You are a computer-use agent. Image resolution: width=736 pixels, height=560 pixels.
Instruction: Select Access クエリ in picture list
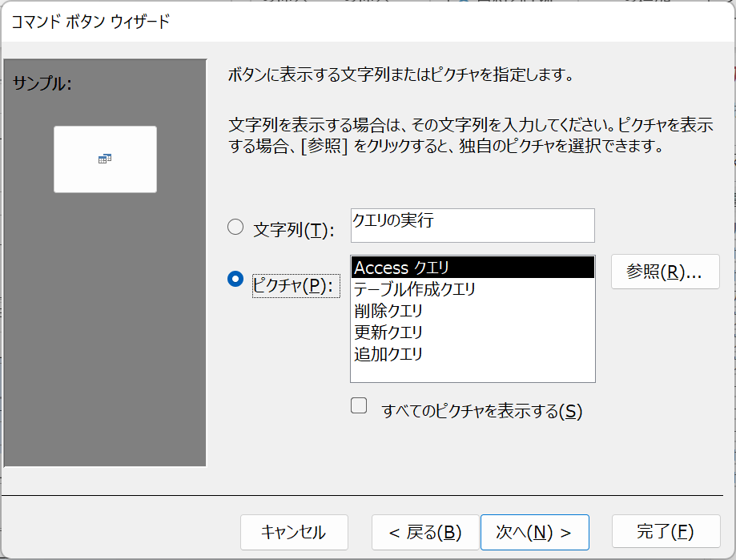473,268
